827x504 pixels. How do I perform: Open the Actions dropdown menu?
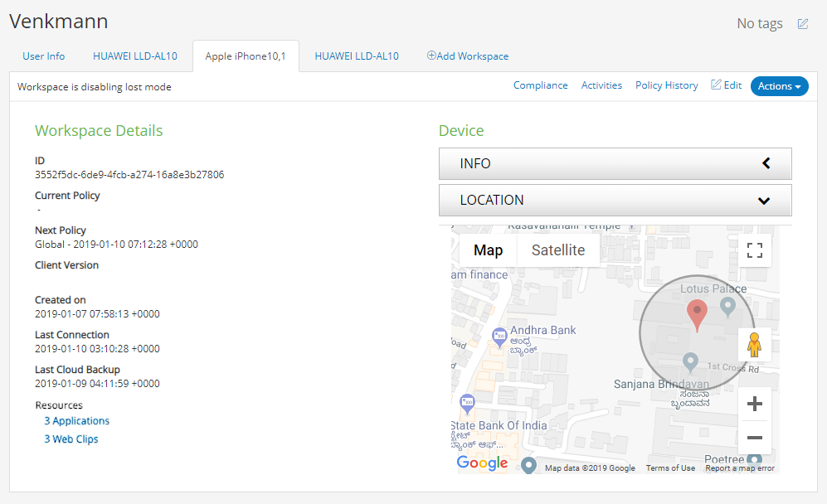tap(779, 86)
